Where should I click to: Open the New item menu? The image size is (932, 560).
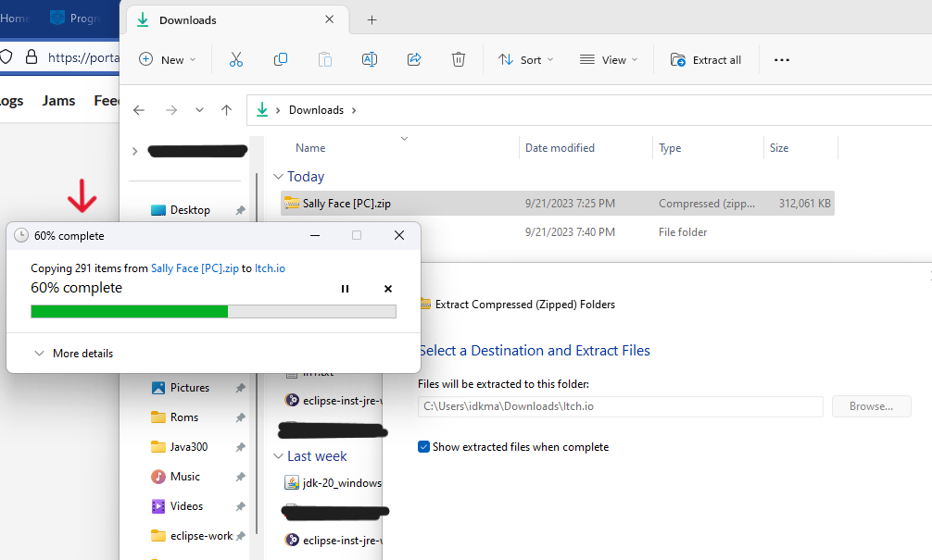point(167,59)
